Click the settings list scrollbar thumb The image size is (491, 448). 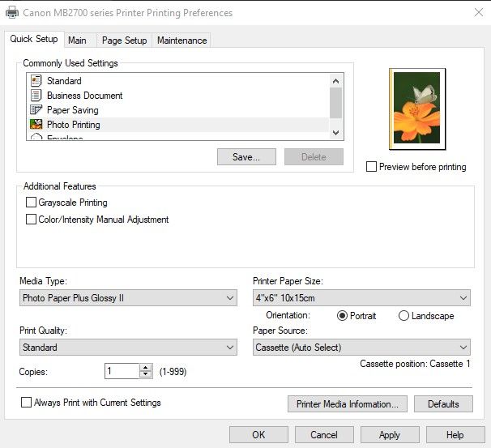335,103
